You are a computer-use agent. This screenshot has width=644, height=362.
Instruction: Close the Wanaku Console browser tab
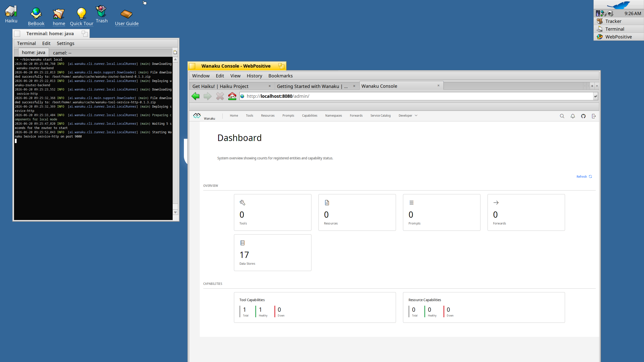[x=438, y=85]
